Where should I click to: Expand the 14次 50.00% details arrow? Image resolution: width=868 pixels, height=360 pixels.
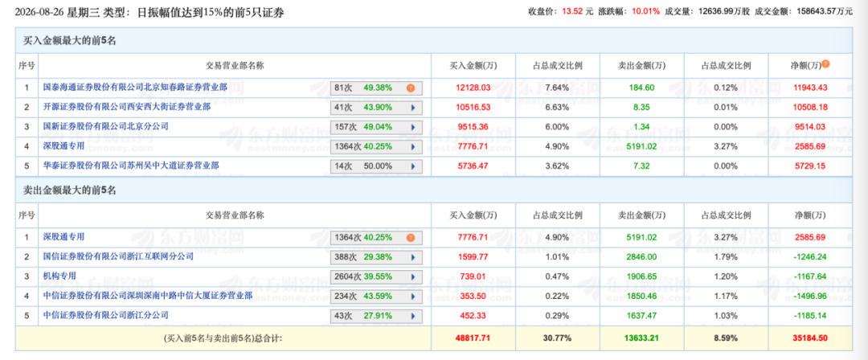click(412, 166)
